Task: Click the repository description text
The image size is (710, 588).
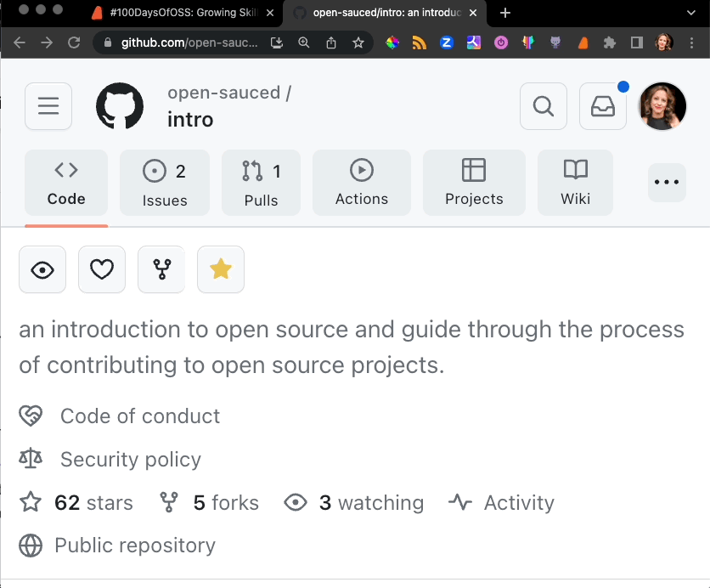Action: [x=352, y=347]
